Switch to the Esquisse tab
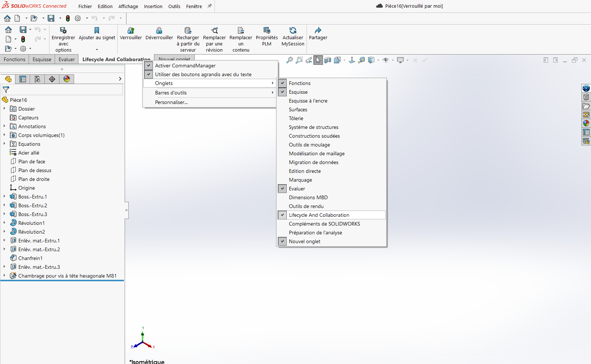591x364 pixels. click(42, 59)
